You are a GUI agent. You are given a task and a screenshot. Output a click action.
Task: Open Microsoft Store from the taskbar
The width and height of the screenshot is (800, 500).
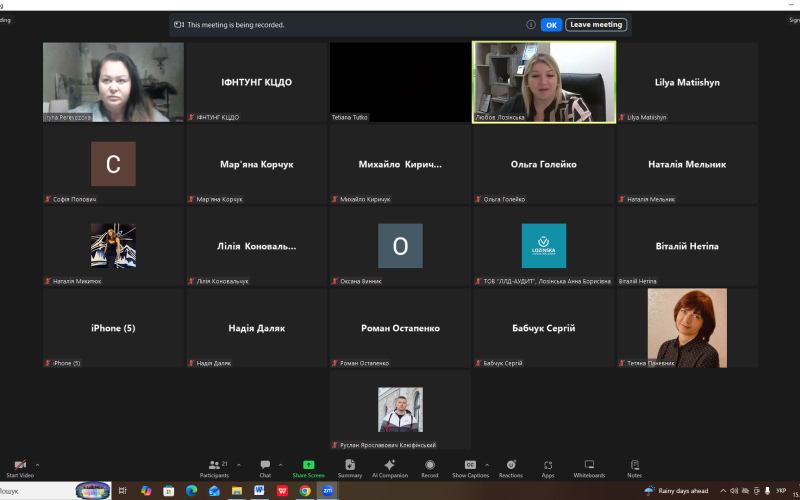168,491
